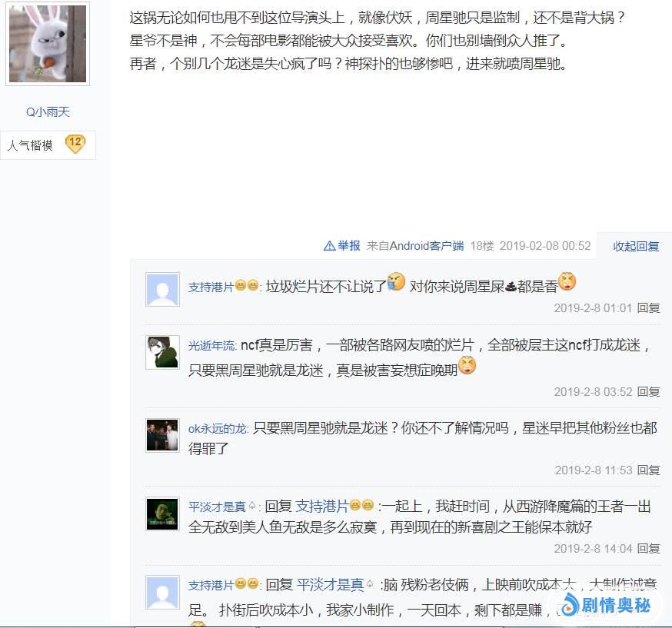Visit the 光逝年流 user profile link
The width and height of the screenshot is (672, 628).
(211, 345)
